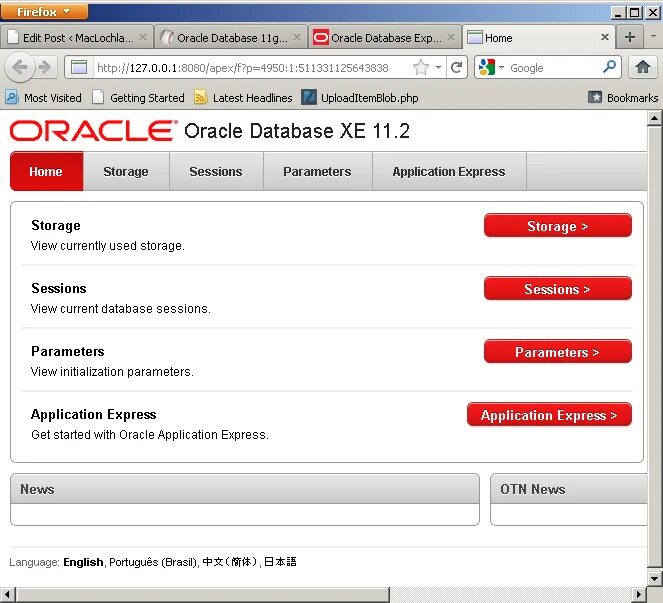Show URL history dropdown arrow
Viewport: 663px width, 603px height.
click(438, 67)
